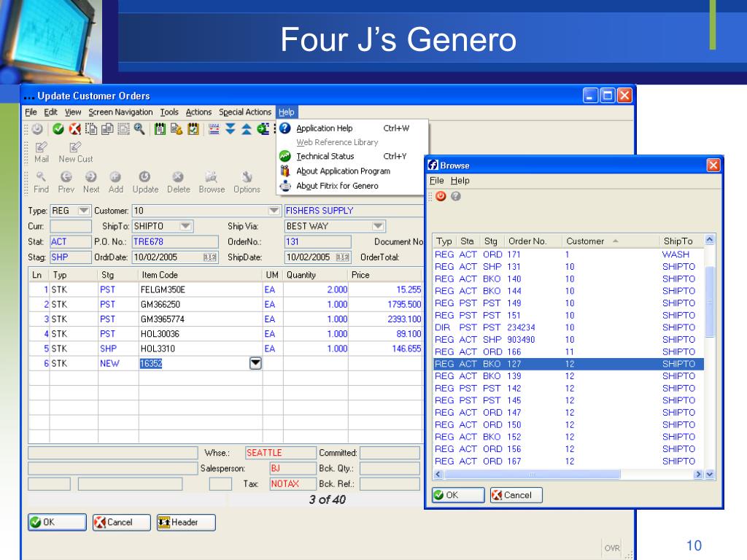
Task: Select Browse row with order 903490
Action: point(568,340)
